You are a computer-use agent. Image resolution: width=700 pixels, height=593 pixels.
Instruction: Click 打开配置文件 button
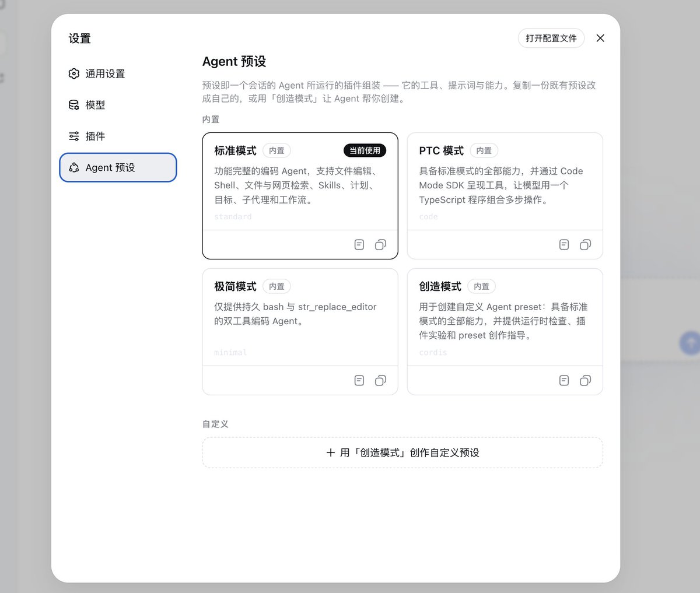(551, 38)
